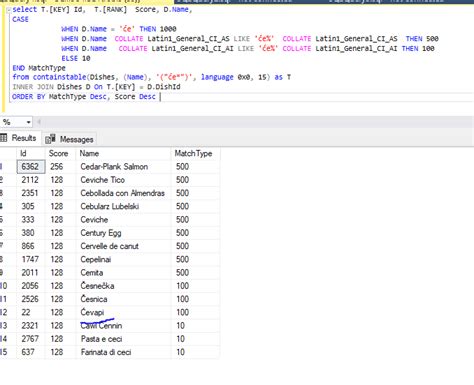
Task: Click the ELSE 10 line in editor
Action: pos(76,58)
